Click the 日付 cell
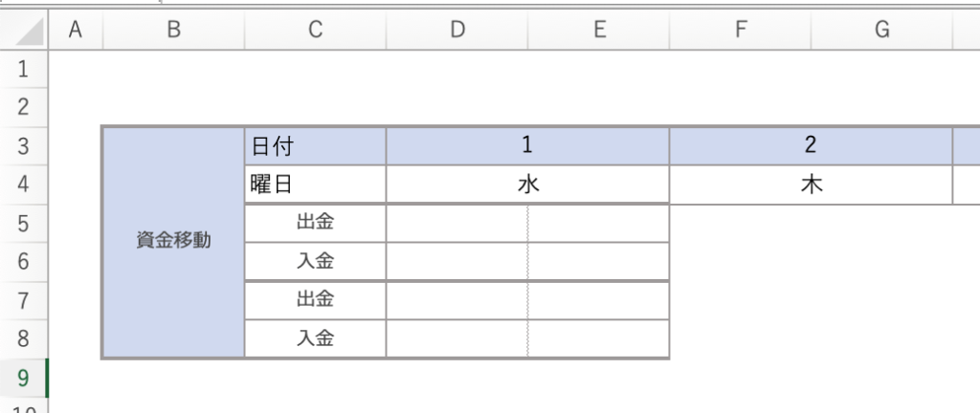This screenshot has height=413, width=980. pos(315,146)
